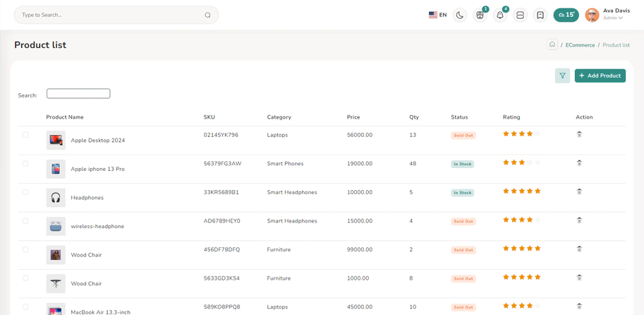Select the Apple iphone 13 Pro checkbox

point(25,164)
